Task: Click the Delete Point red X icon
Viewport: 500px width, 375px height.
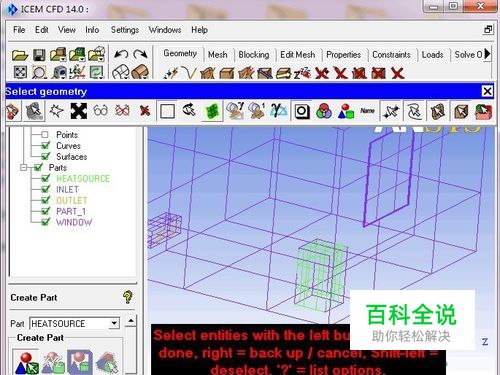Action: click(x=322, y=73)
